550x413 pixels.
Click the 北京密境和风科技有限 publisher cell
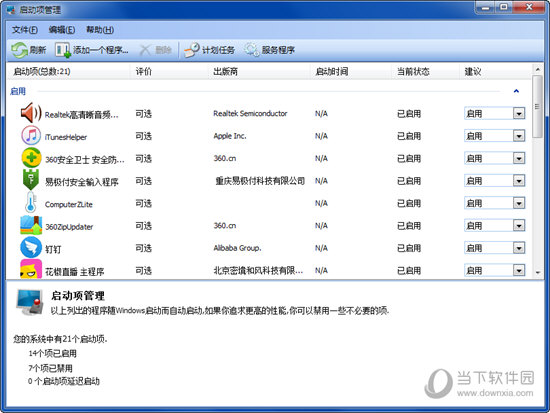258,271
